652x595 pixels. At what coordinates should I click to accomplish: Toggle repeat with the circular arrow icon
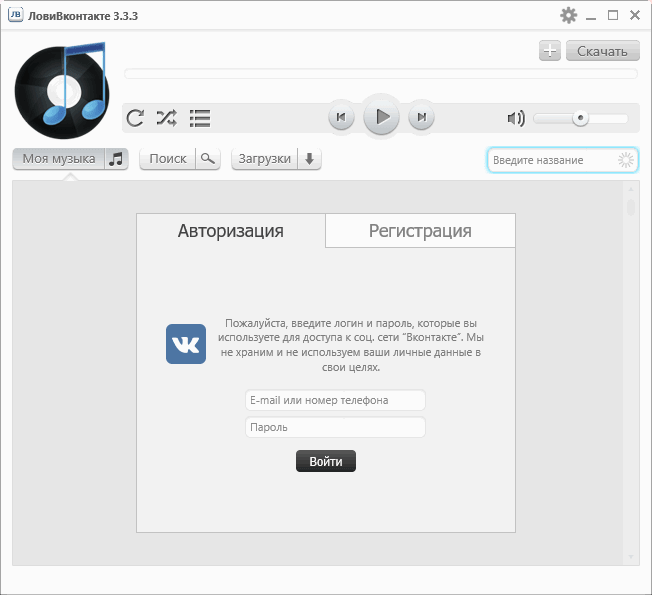point(136,118)
